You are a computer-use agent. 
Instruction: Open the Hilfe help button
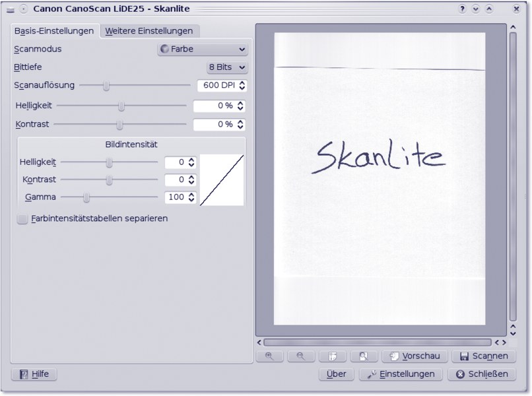click(34, 374)
